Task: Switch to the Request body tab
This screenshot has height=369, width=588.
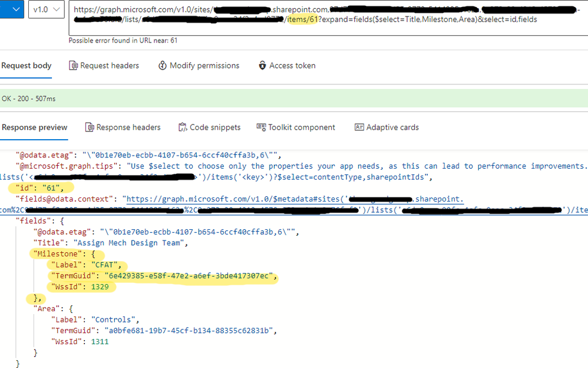Action: [27, 65]
